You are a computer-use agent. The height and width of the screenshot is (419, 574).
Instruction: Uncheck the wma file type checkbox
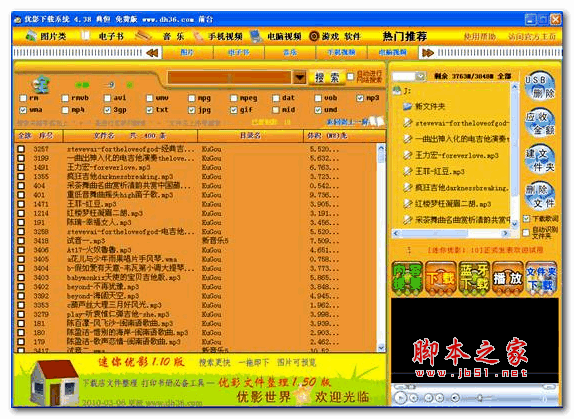coord(23,110)
